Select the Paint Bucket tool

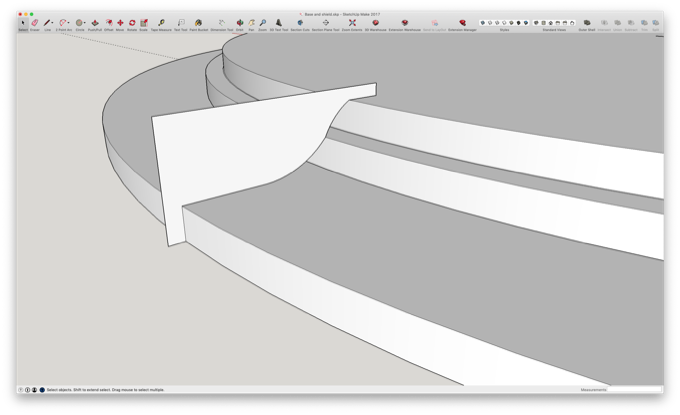coord(199,23)
